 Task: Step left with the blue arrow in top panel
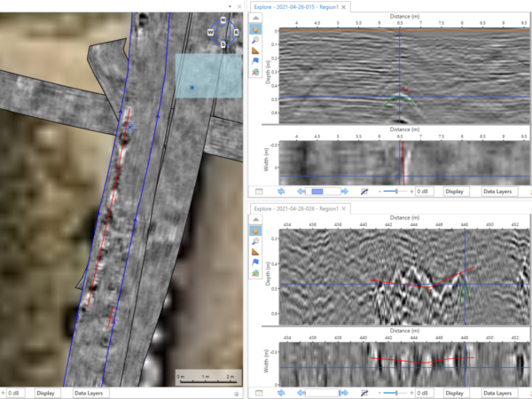(x=301, y=192)
